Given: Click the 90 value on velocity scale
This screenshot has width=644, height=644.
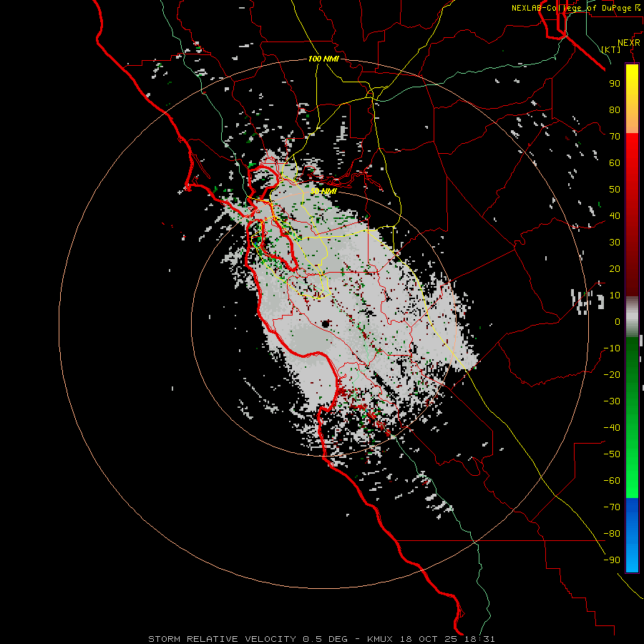Looking at the screenshot, I should [615, 84].
